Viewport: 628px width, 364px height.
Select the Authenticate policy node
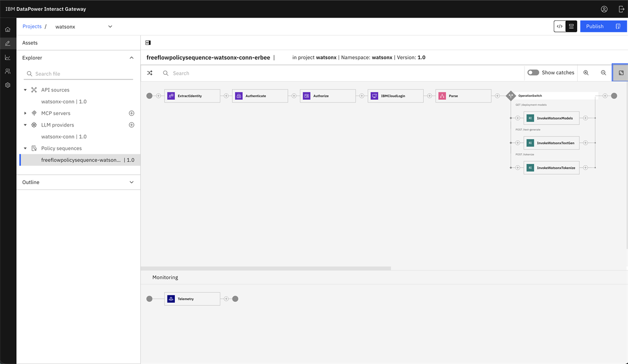point(260,96)
